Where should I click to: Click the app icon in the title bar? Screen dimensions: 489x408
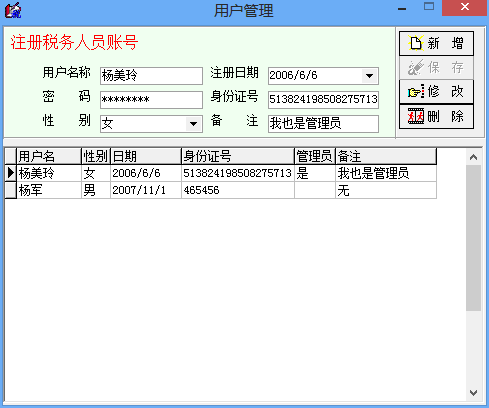click(13, 10)
